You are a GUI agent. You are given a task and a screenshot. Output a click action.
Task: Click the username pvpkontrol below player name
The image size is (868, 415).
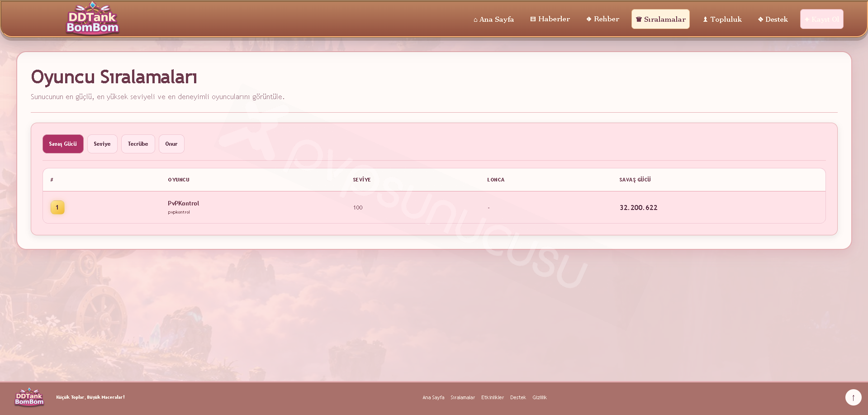tap(179, 212)
